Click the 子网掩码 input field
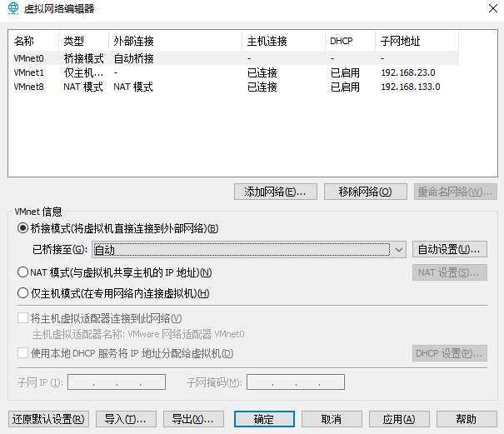This screenshot has height=434, width=504. (296, 382)
